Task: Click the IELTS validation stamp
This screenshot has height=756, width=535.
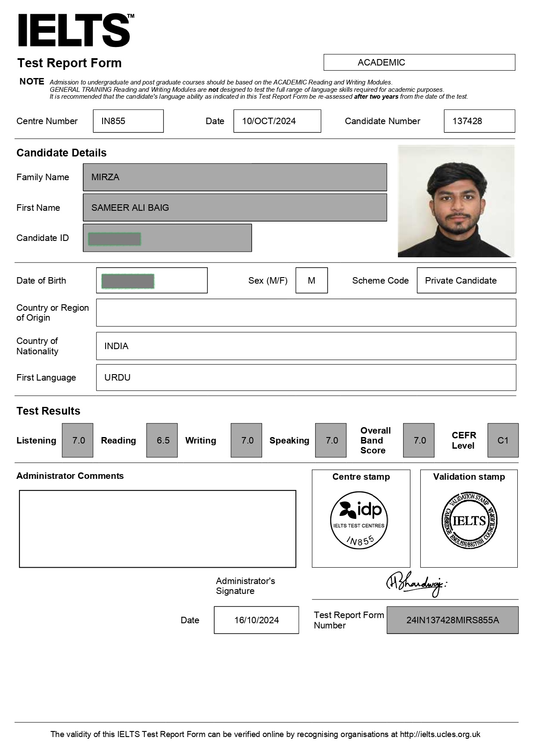Action: [469, 520]
